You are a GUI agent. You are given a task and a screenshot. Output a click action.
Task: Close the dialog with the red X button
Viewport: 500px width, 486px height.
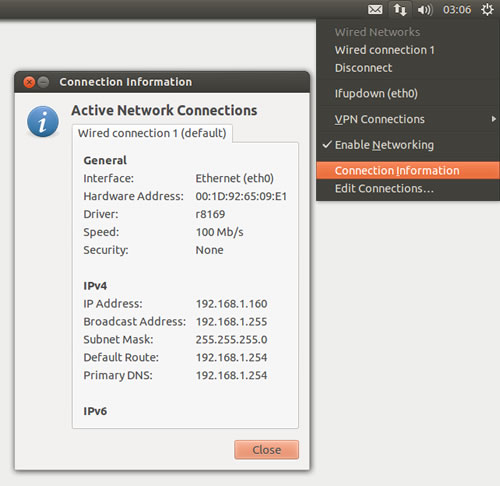pyautogui.click(x=29, y=82)
